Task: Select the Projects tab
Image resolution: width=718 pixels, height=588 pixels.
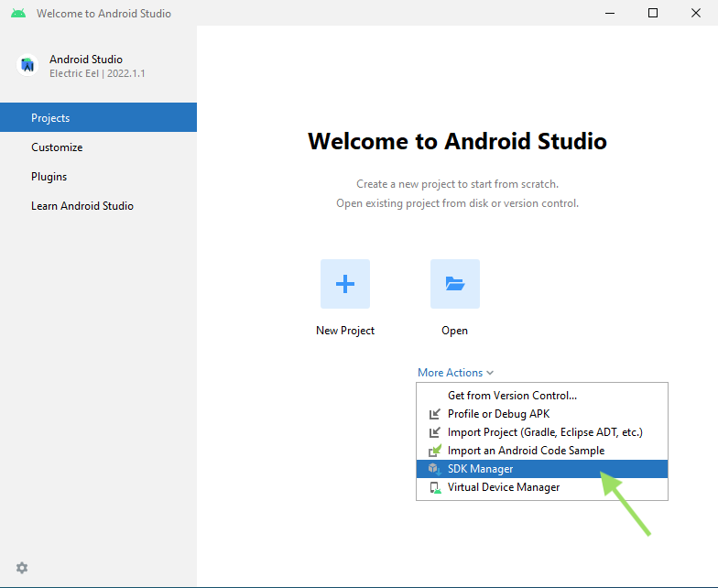Action: point(99,117)
